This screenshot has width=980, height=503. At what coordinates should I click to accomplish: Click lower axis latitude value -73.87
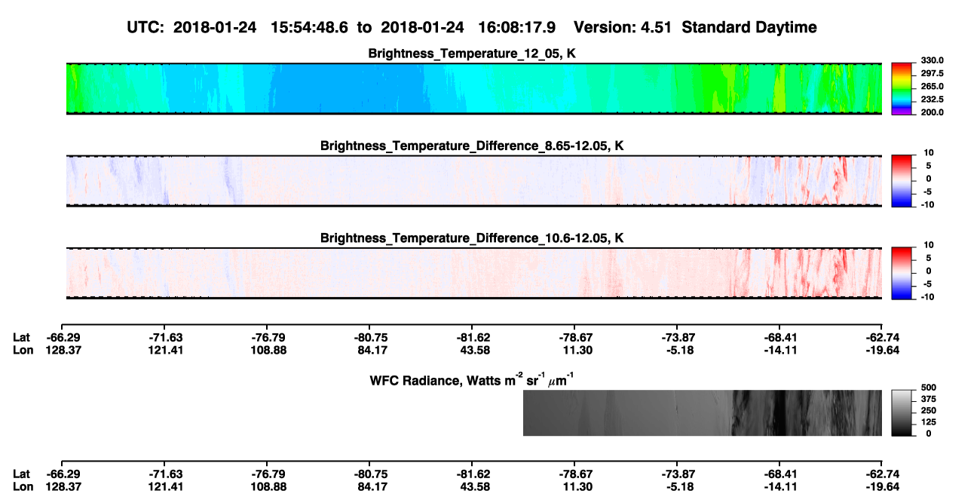pyautogui.click(x=677, y=474)
